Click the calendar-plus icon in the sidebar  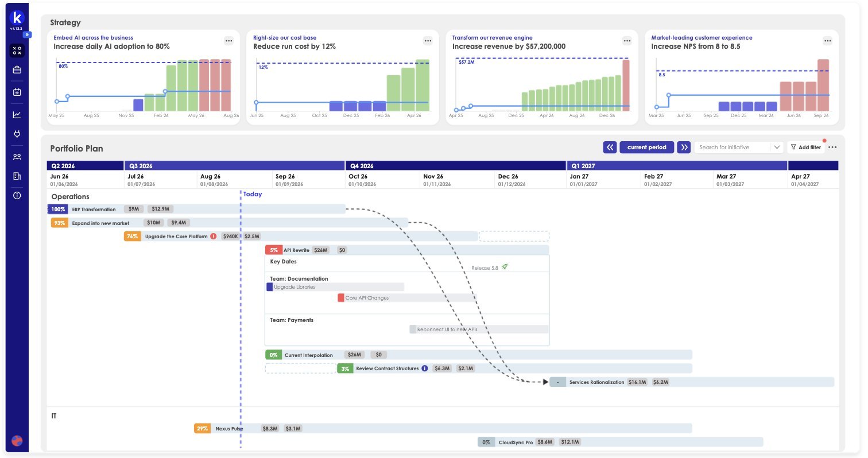click(x=17, y=92)
